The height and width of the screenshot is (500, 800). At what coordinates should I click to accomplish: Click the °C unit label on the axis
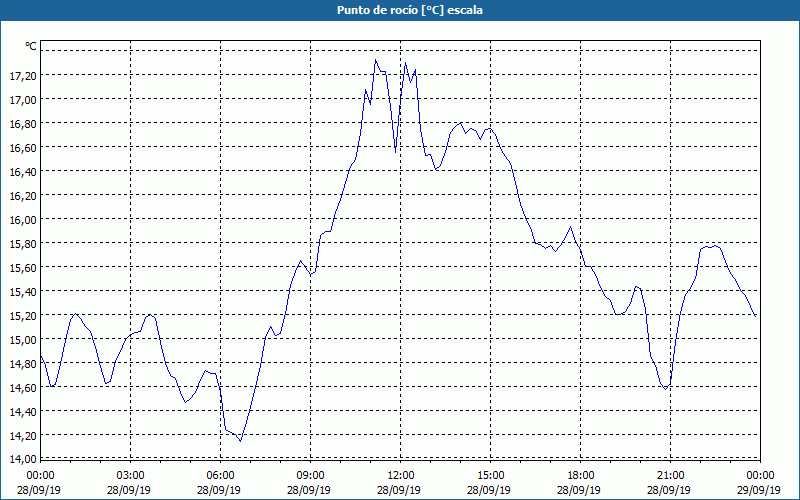click(x=31, y=46)
